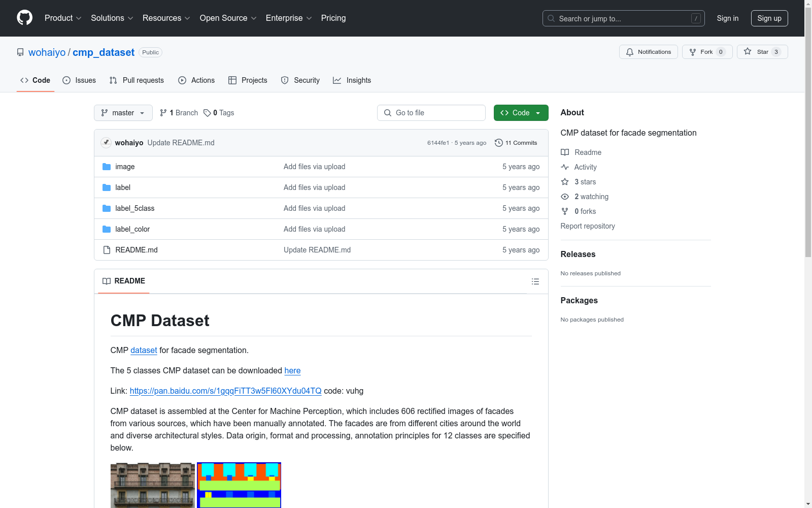This screenshot has width=812, height=508.
Task: View the 0 forks link
Action: 579,211
